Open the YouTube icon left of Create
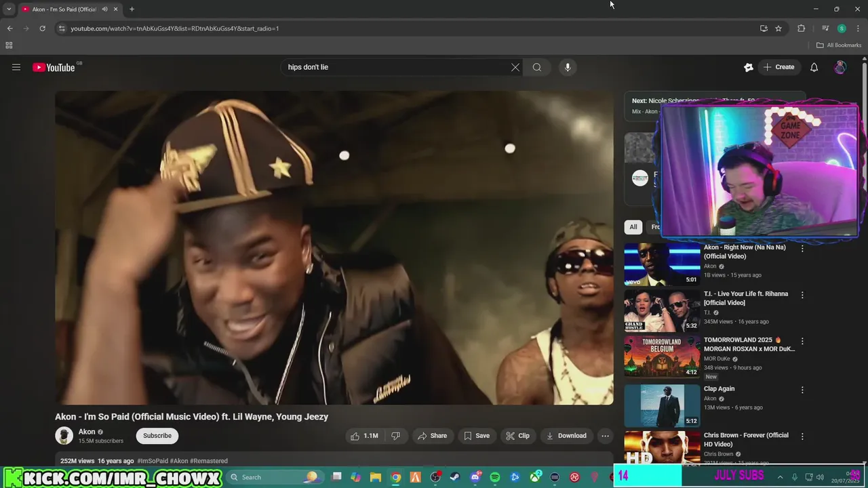This screenshot has width=868, height=488. 749,67
